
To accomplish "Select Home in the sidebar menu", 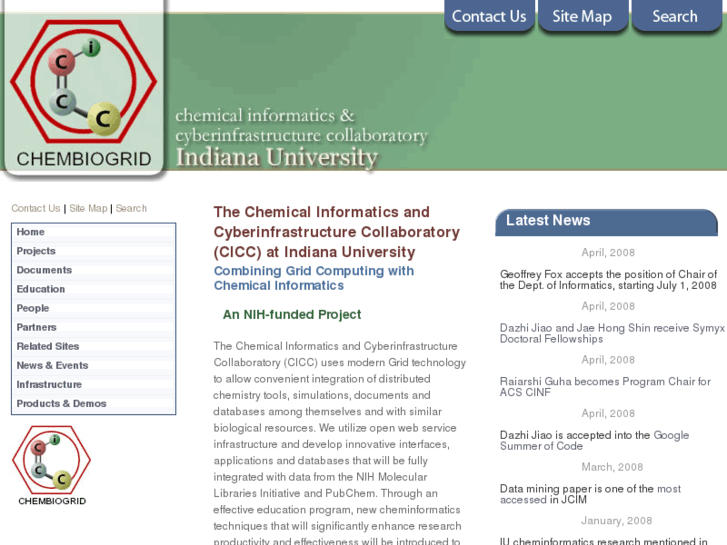I will pos(94,232).
